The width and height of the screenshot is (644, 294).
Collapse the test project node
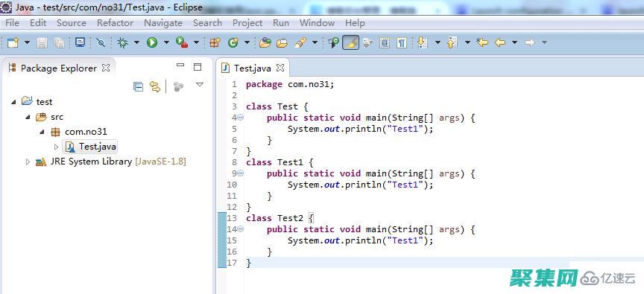pyautogui.click(x=13, y=102)
